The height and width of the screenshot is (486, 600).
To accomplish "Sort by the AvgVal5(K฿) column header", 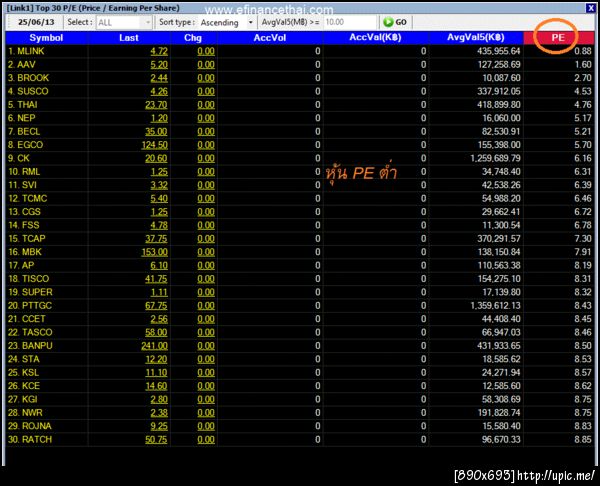I will point(476,38).
